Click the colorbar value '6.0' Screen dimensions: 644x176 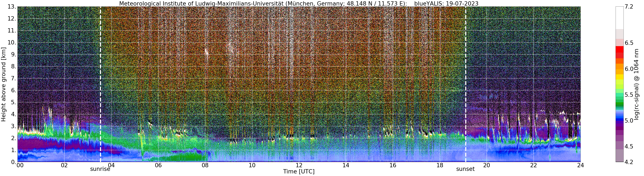(629, 69)
